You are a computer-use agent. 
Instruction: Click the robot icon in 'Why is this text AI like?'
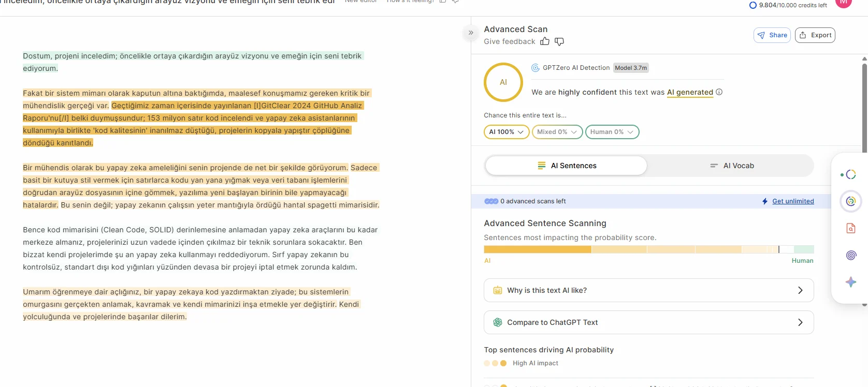point(498,290)
